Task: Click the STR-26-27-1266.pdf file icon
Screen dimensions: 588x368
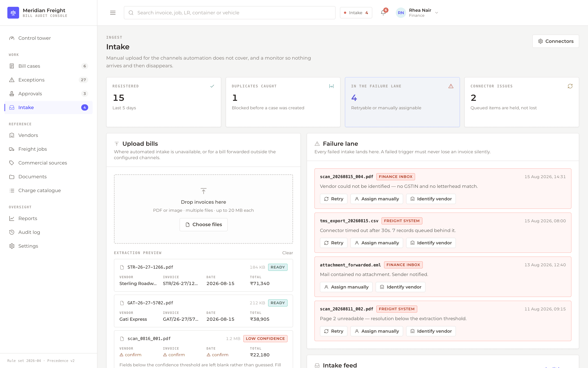Action: 122,267
